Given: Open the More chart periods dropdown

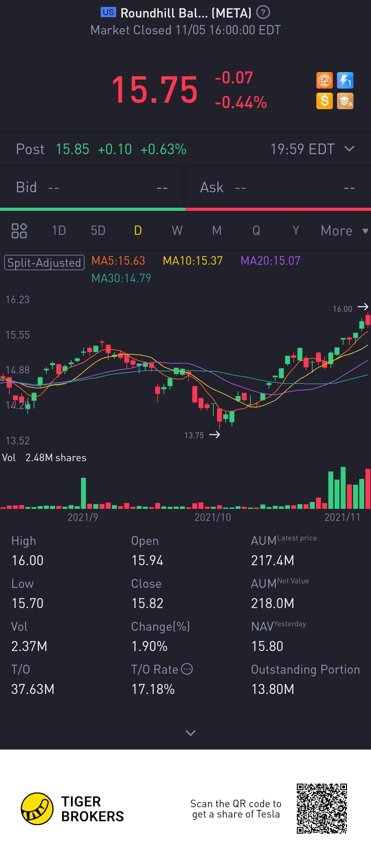Looking at the screenshot, I should [x=344, y=231].
